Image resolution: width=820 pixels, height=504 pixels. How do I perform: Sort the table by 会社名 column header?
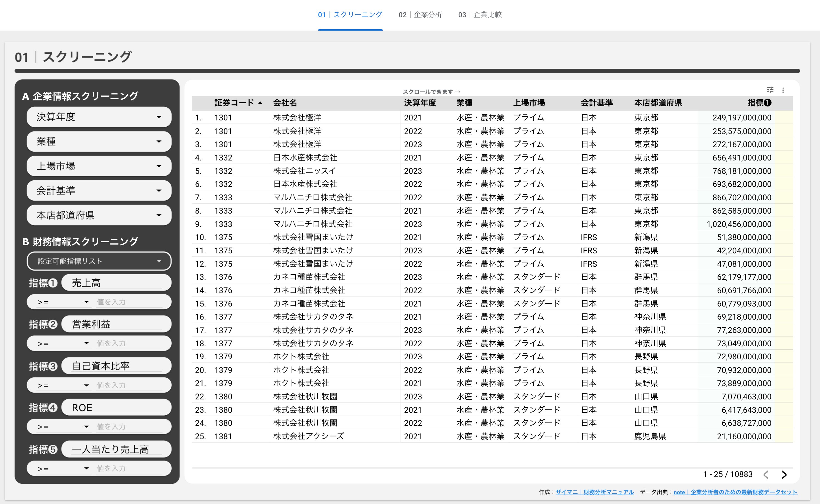point(285,103)
